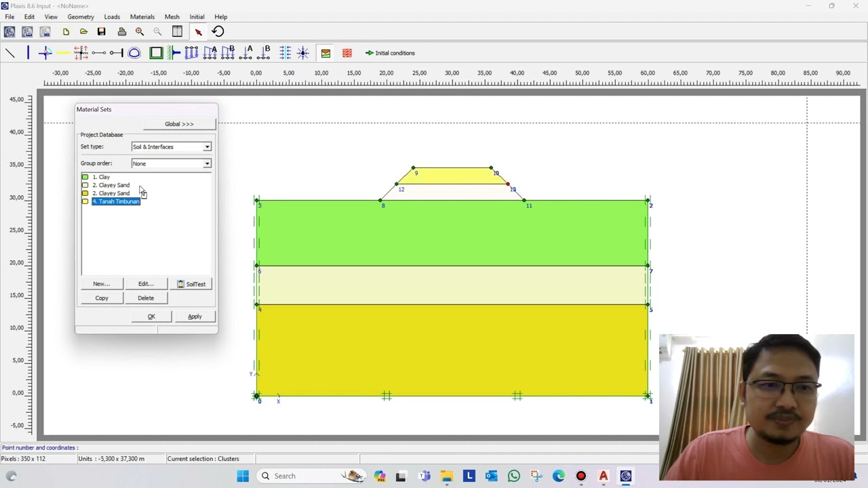This screenshot has height=488, width=868.
Task: Select material 4. Tanah Timbunan in the list
Action: (116, 201)
